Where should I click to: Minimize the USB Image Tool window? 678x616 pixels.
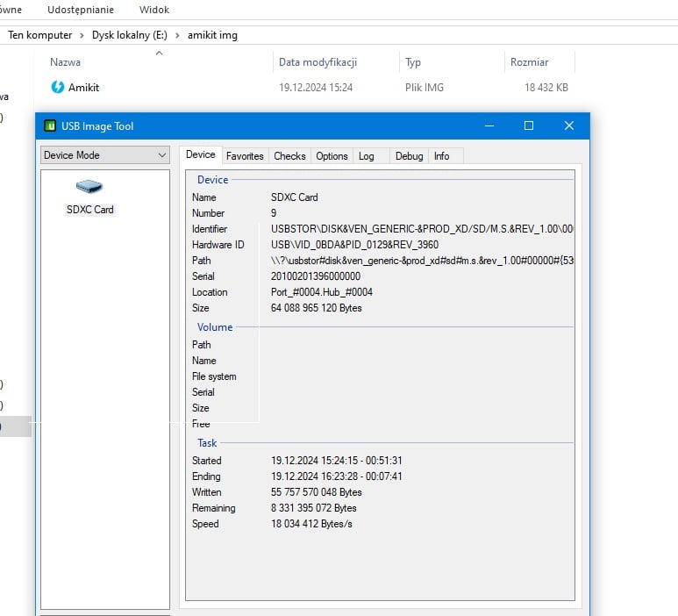[489, 125]
